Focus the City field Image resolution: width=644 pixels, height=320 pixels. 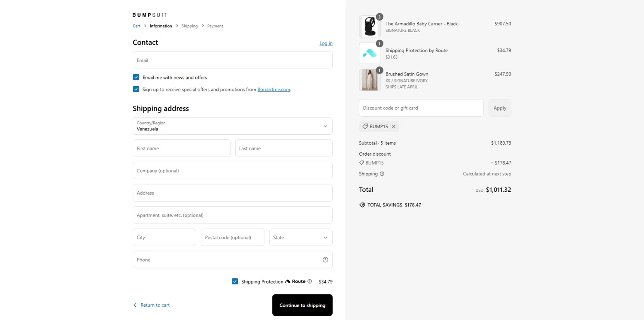pos(164,237)
